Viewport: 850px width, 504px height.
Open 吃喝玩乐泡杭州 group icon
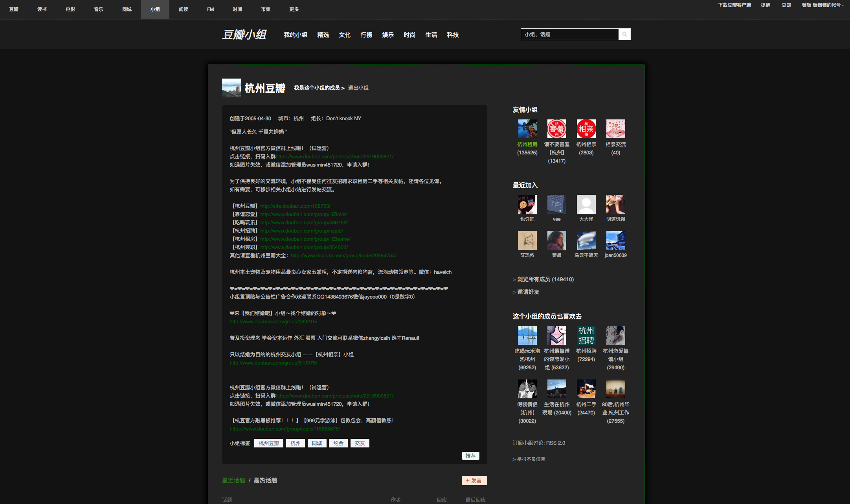click(527, 335)
